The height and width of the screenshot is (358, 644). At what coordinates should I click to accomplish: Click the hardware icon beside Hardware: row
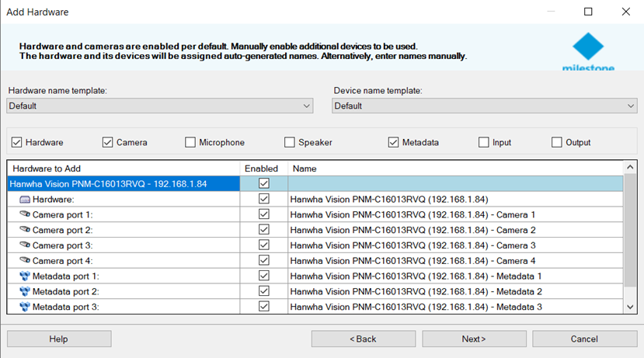tap(25, 200)
